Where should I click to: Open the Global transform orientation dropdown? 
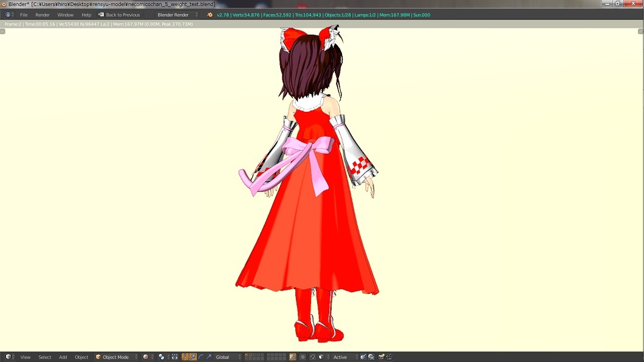coord(228,357)
